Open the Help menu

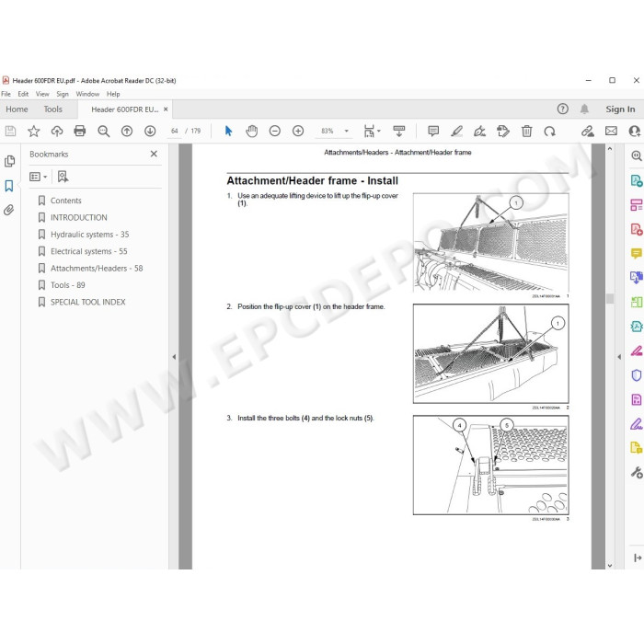(113, 94)
